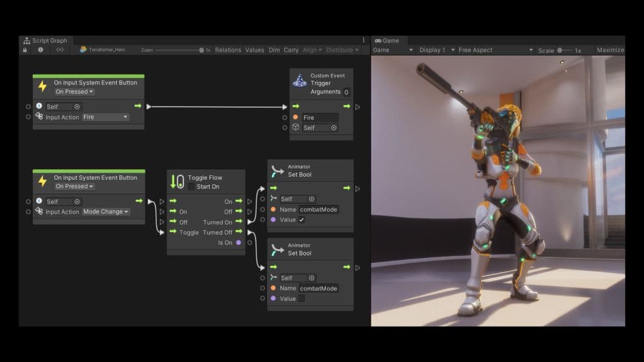Click the Terraformer_Hero breadcrumb icon
This screenshot has width=644, height=362.
tap(83, 50)
